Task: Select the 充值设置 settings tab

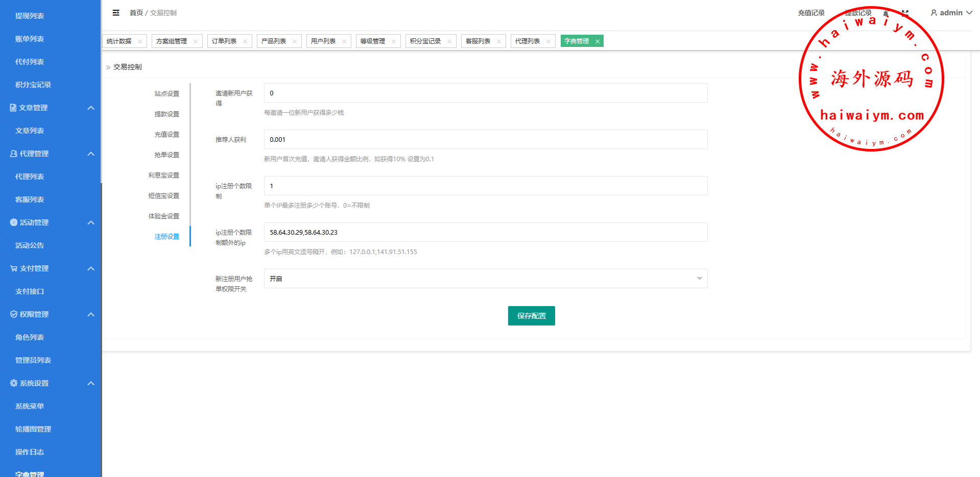Action: pyautogui.click(x=166, y=135)
